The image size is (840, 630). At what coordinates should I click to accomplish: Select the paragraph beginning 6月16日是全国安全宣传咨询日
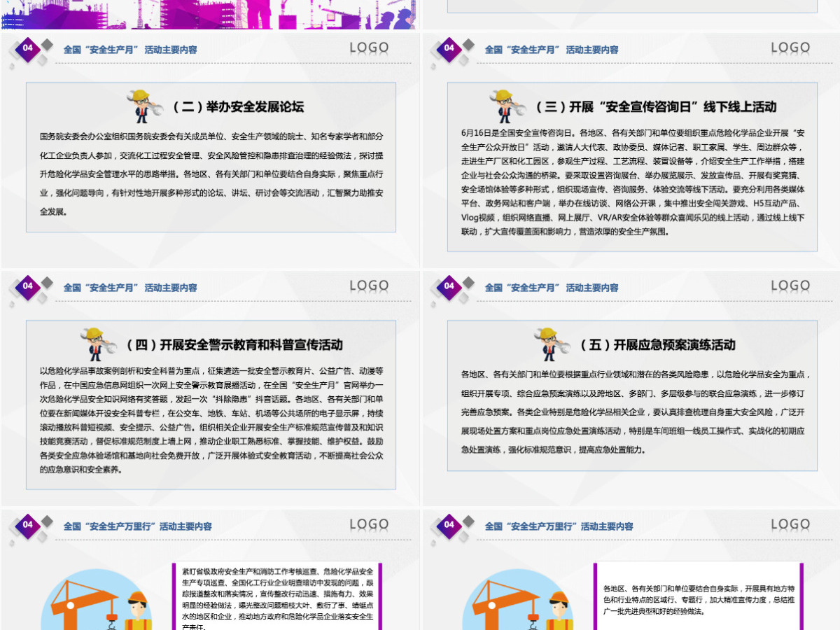tap(633, 182)
